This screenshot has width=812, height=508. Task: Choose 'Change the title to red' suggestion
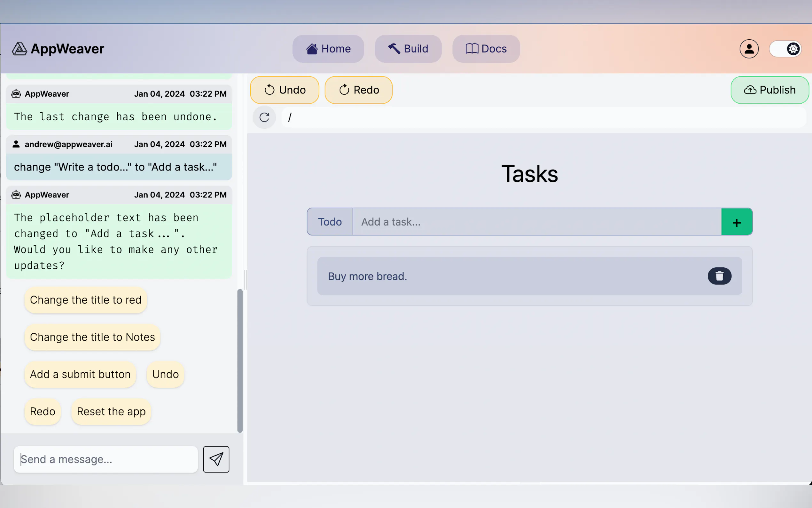86,300
